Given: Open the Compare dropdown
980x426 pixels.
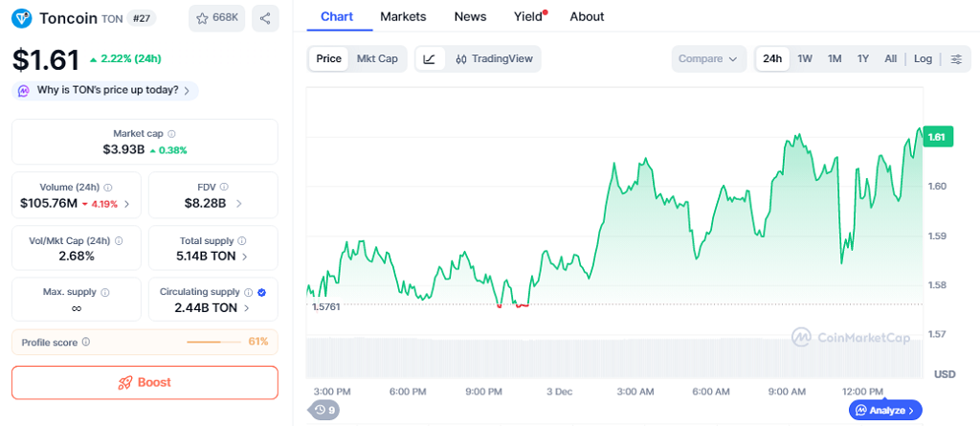Looking at the screenshot, I should pyautogui.click(x=708, y=58).
